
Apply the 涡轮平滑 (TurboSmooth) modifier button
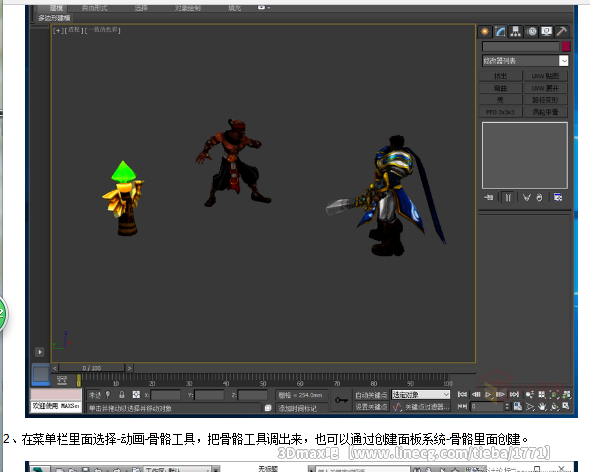point(545,112)
